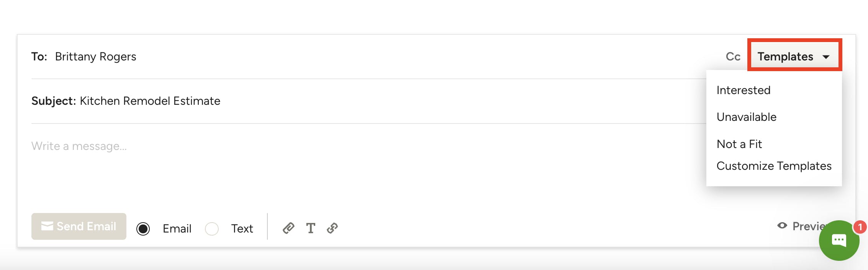This screenshot has width=868, height=270.
Task: Open Customize Templates option
Action: coord(774,166)
